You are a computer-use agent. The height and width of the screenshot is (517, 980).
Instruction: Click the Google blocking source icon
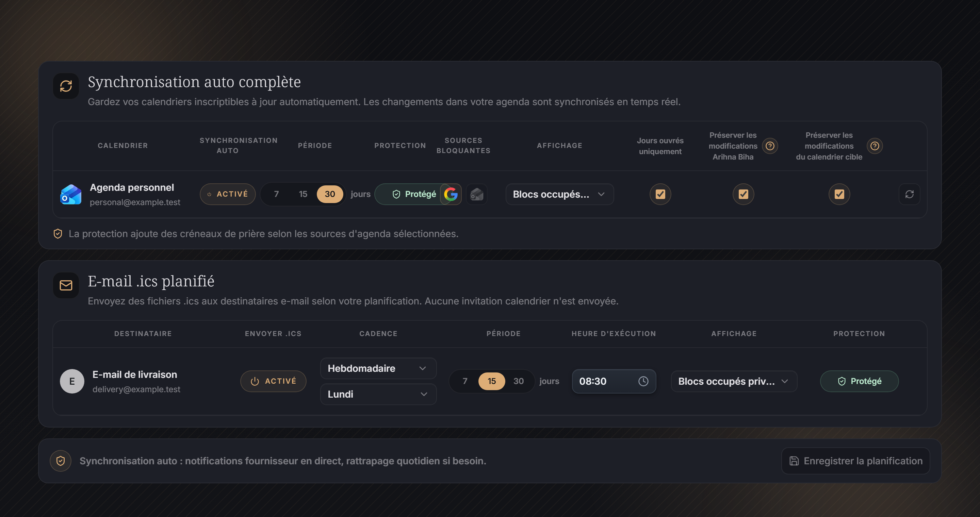click(x=451, y=194)
